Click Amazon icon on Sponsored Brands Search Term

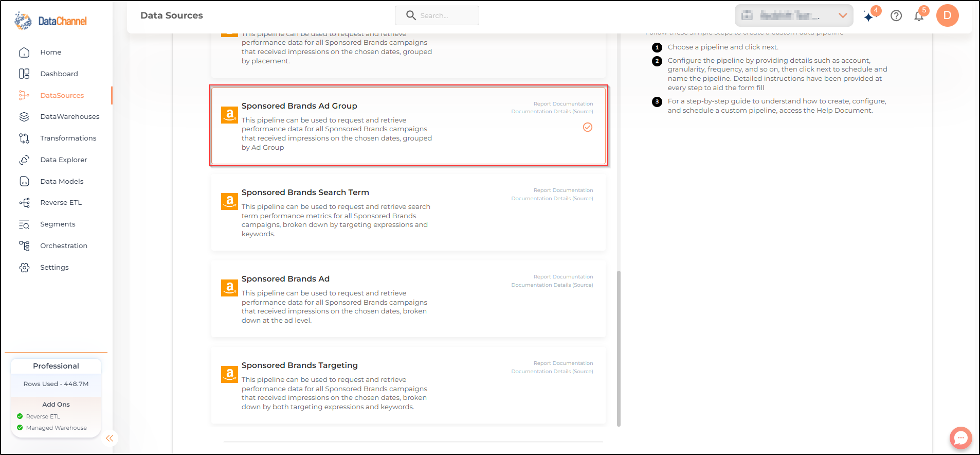[229, 201]
